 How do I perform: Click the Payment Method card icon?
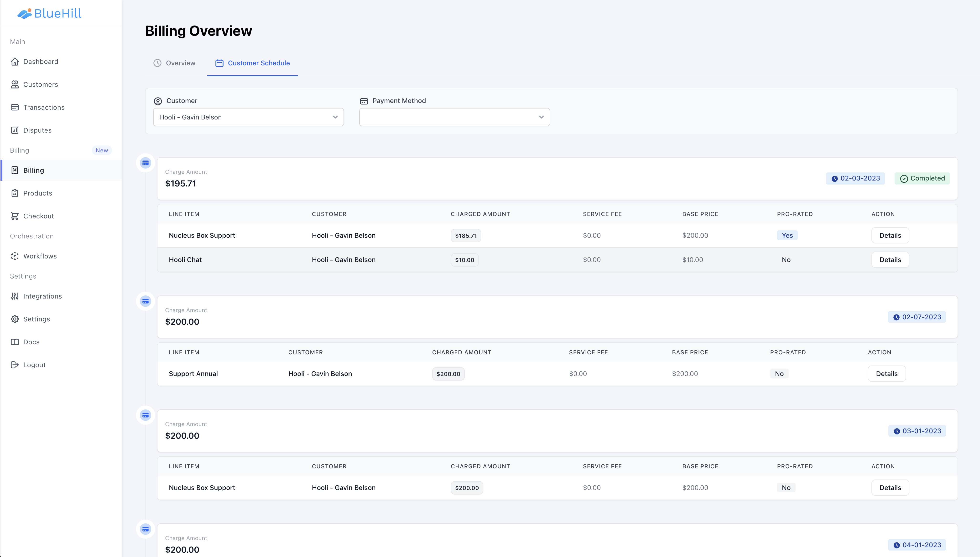point(364,101)
